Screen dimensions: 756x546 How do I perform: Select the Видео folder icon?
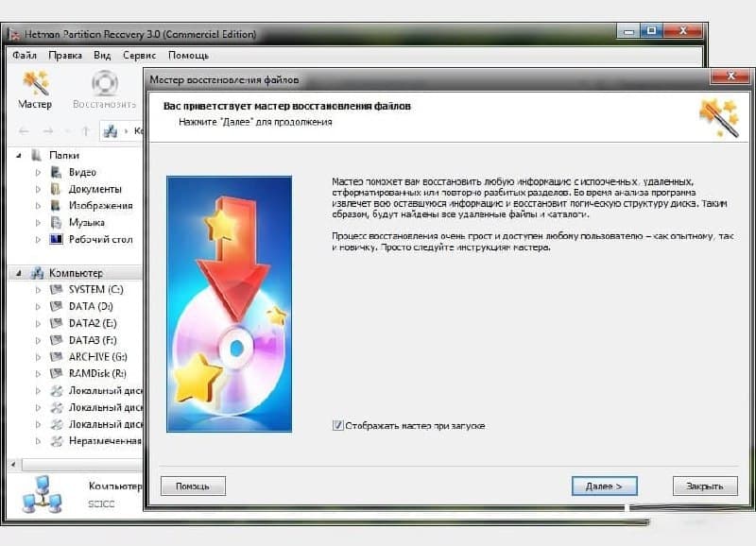click(56, 172)
